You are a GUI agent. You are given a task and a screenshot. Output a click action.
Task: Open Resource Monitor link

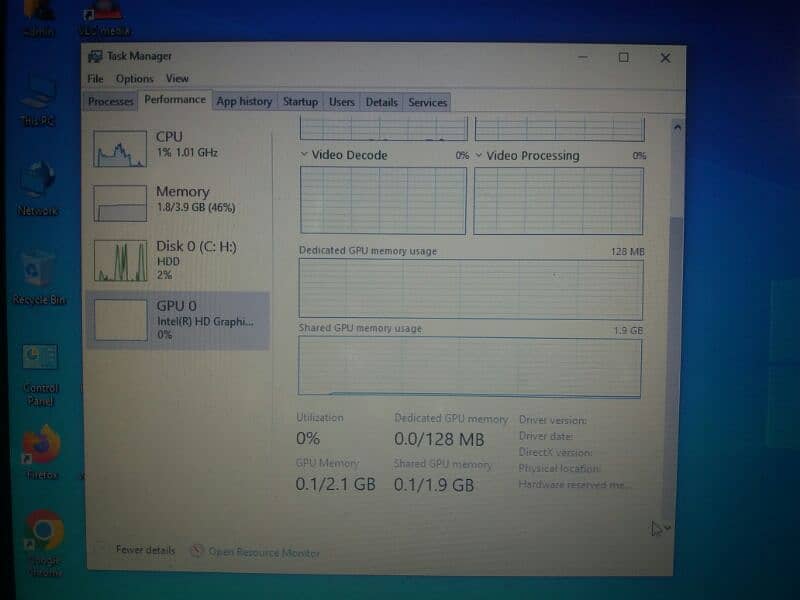(264, 552)
